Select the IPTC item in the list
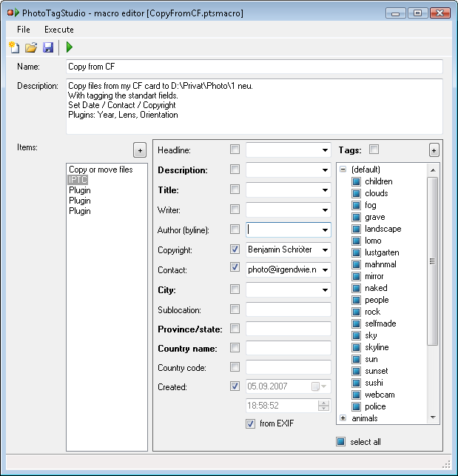Screen dimensions: 458x476 tap(78, 180)
